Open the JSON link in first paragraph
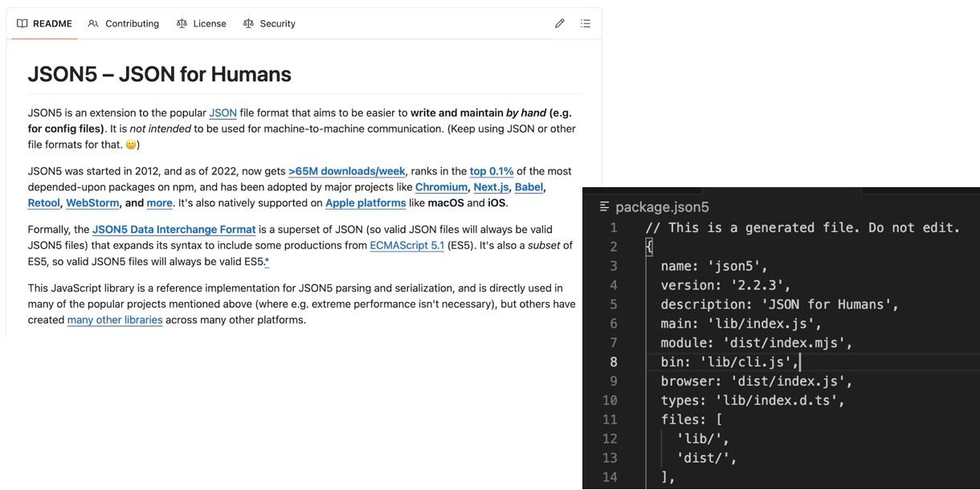This screenshot has height=490, width=980. click(223, 113)
